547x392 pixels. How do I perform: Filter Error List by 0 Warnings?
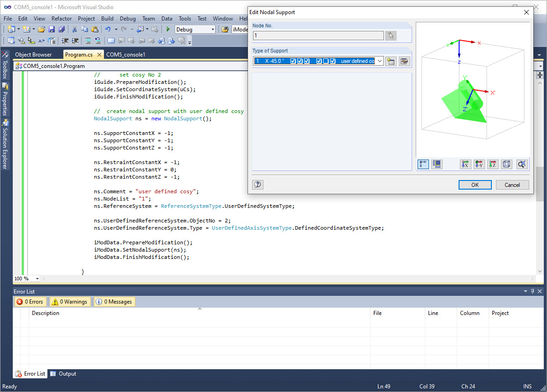pos(69,301)
